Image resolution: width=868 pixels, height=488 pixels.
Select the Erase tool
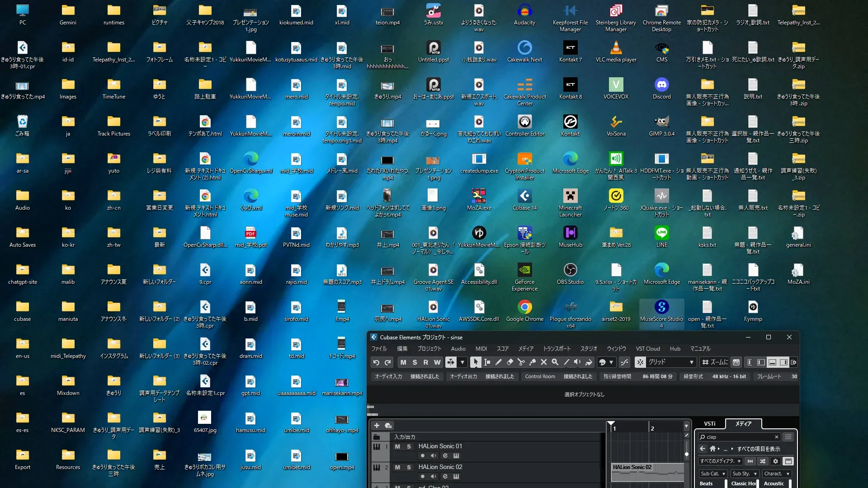click(x=509, y=362)
